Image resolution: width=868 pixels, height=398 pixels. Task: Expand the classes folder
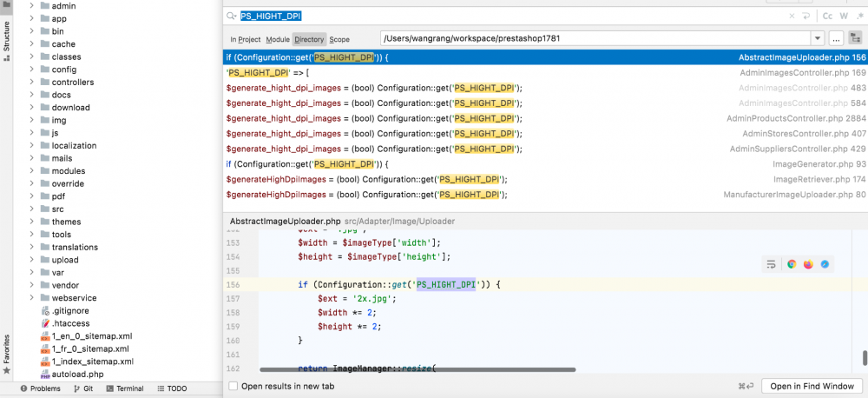coord(32,56)
